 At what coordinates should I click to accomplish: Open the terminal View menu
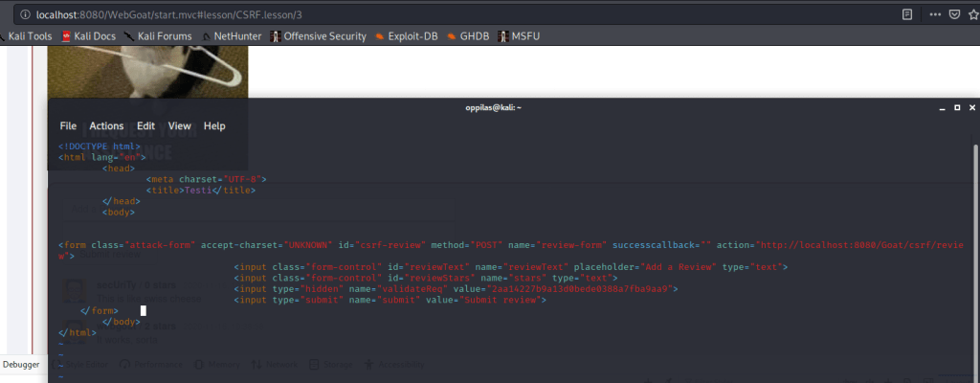[x=180, y=126]
